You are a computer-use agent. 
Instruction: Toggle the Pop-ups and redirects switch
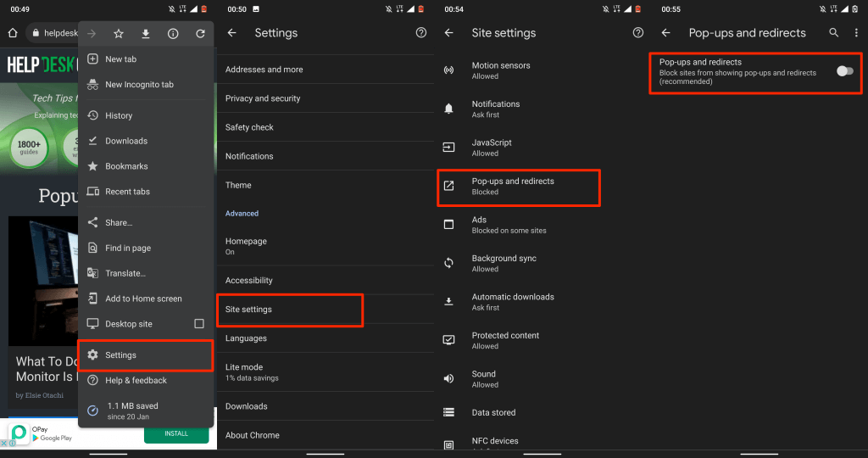[x=844, y=71]
